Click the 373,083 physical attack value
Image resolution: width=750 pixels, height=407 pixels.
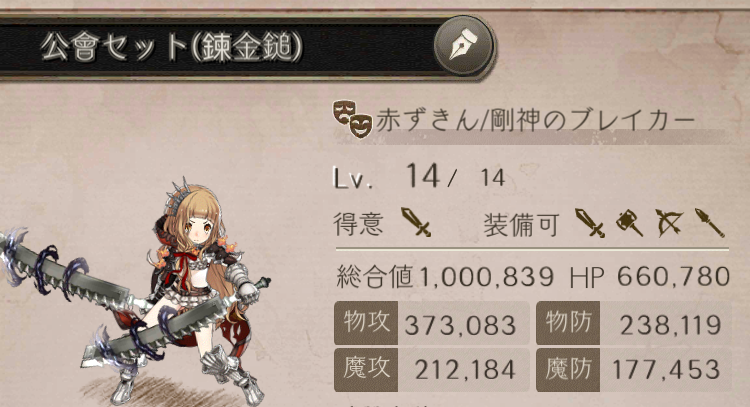click(x=460, y=325)
